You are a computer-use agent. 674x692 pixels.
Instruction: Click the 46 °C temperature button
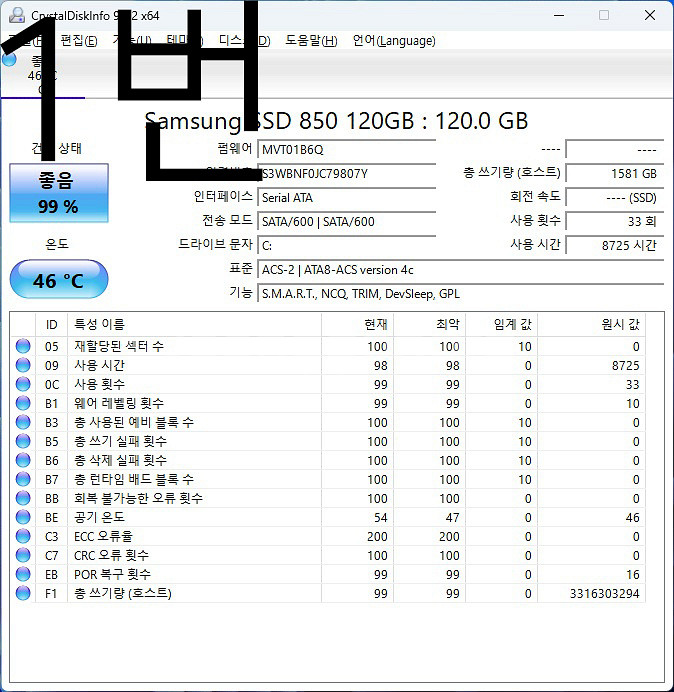(x=59, y=279)
